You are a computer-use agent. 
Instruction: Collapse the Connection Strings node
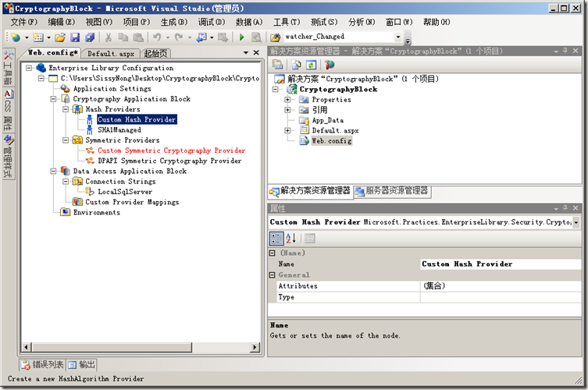66,181
